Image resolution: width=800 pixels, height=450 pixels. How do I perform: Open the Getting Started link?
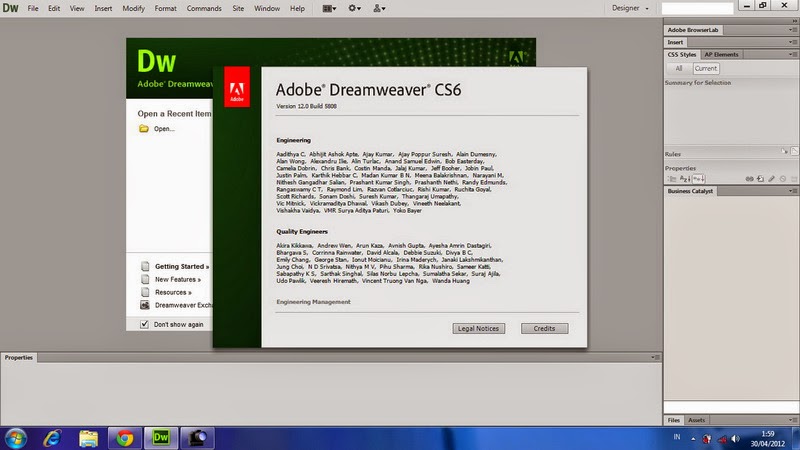tap(182, 266)
